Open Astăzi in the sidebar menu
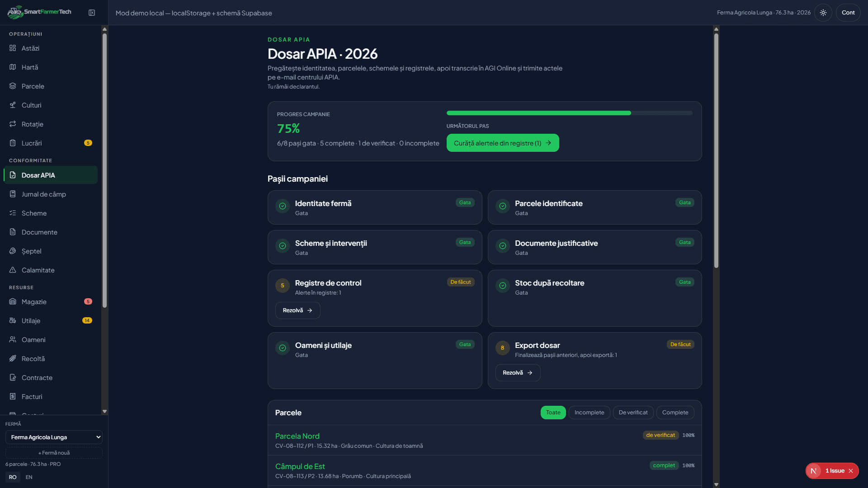The width and height of the screenshot is (868, 488). [51, 48]
